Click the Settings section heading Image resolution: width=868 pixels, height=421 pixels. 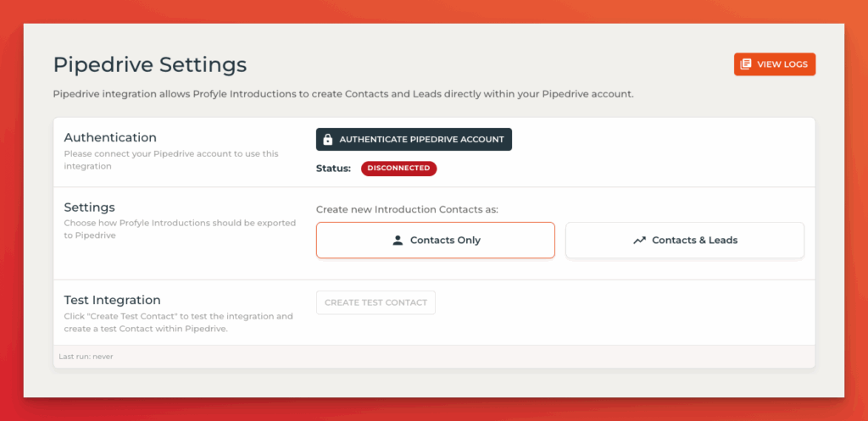pos(90,208)
